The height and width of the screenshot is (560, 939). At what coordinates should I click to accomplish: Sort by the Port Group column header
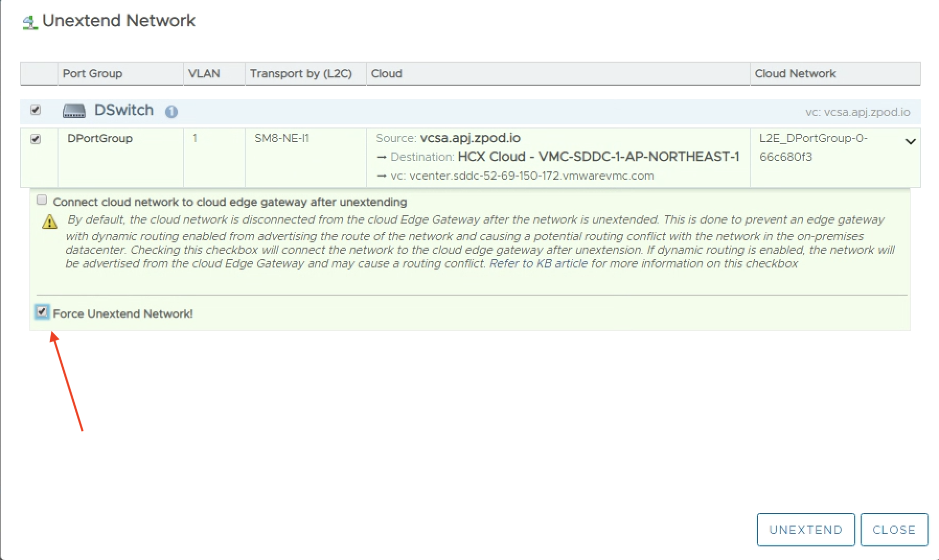pyautogui.click(x=93, y=74)
